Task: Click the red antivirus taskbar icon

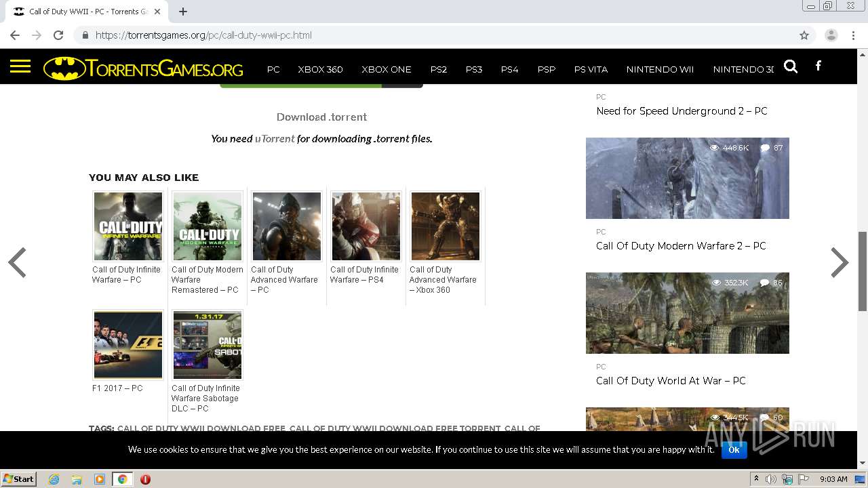Action: 145,479
